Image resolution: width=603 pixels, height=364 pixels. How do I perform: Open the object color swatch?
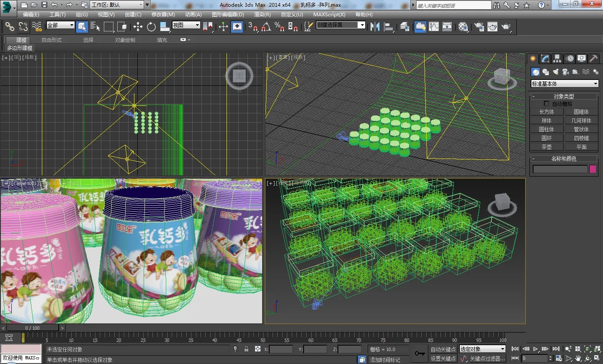pos(593,169)
